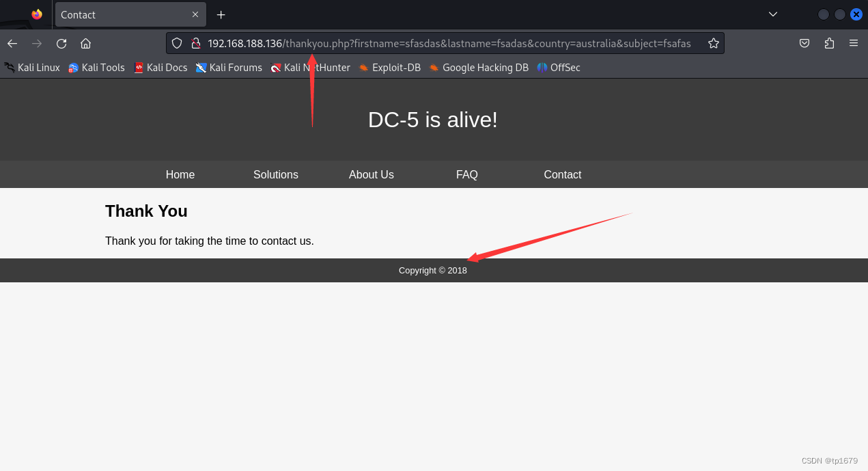
Task: Open the Exploit-DB bookmark
Action: 389,68
